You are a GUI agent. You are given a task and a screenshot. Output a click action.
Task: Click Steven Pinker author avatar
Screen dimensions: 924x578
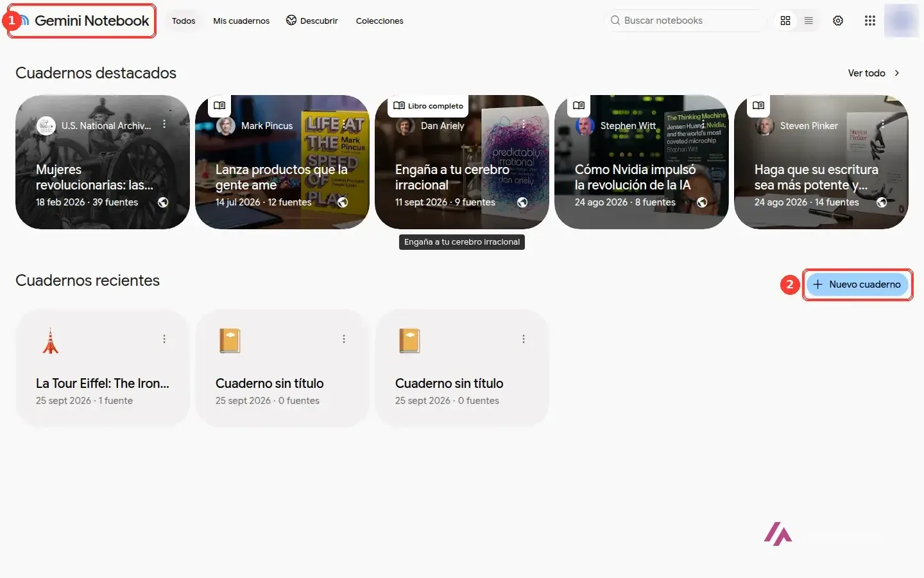coord(764,126)
